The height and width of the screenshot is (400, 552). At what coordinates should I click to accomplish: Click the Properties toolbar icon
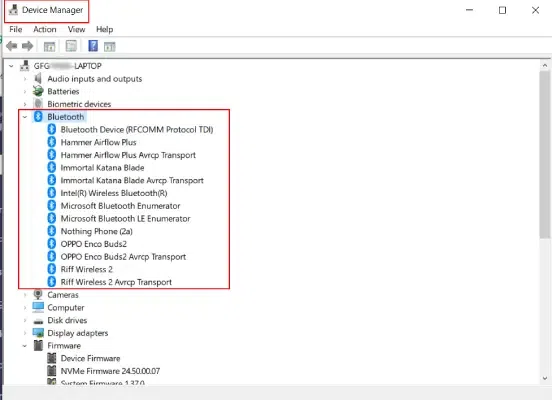click(71, 46)
